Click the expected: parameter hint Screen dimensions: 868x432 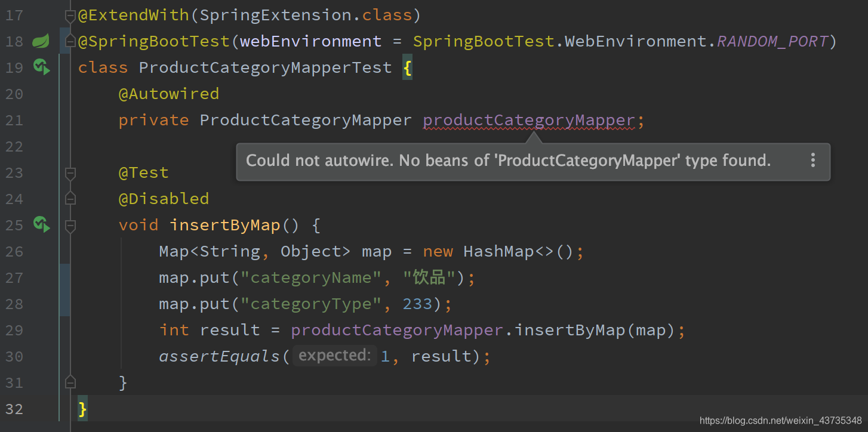tap(334, 356)
